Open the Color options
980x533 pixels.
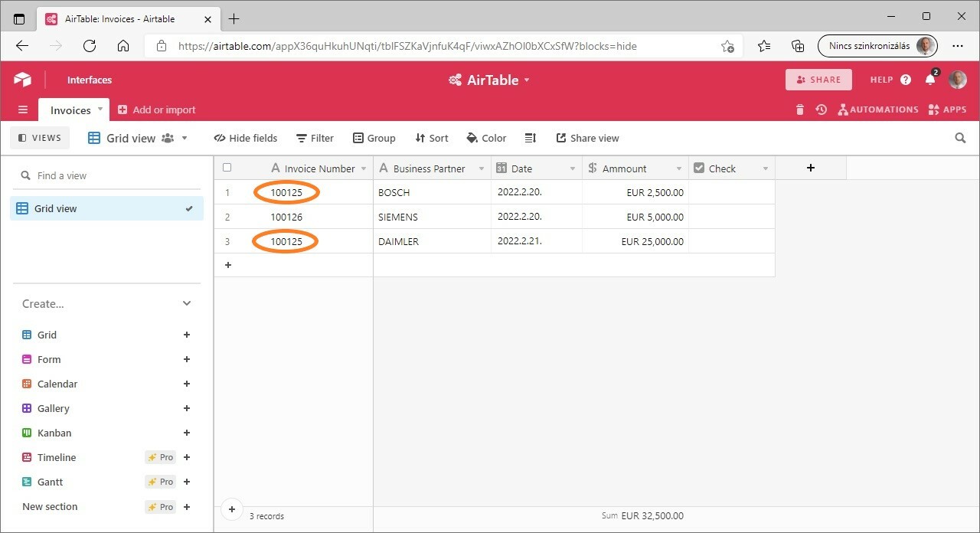pyautogui.click(x=487, y=138)
